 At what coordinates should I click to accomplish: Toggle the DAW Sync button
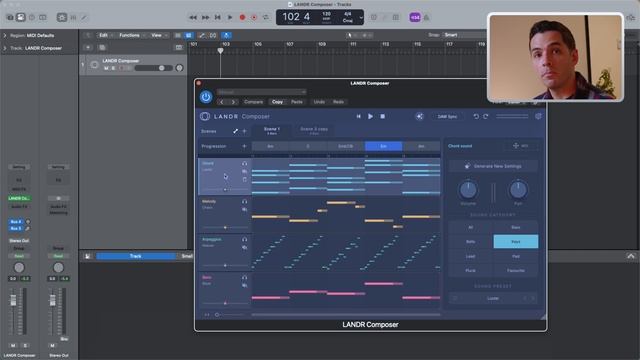[x=447, y=117]
